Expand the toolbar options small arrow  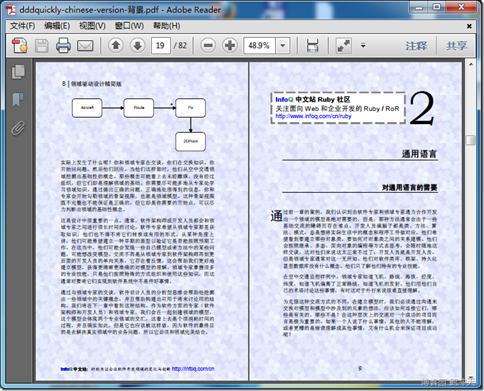[363, 45]
